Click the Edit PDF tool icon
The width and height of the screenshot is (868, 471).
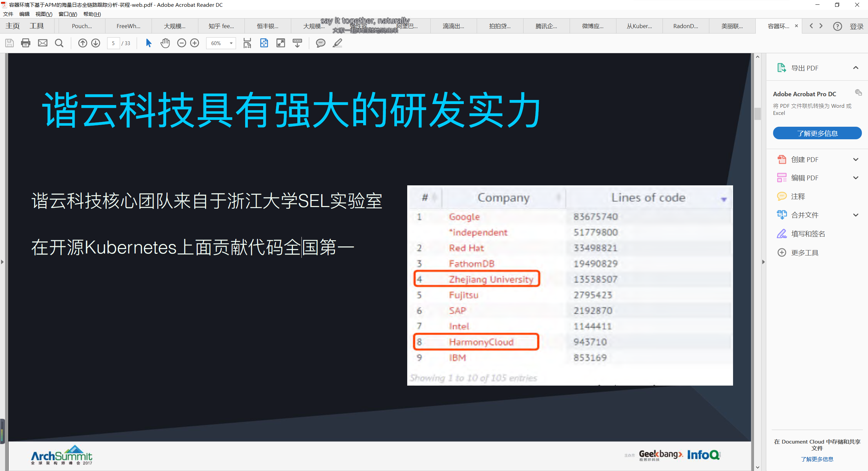pyautogui.click(x=782, y=178)
